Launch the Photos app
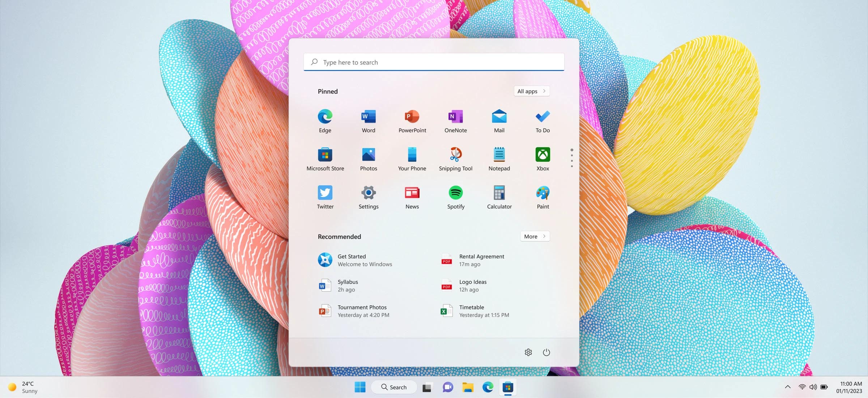Image resolution: width=868 pixels, height=398 pixels. (x=368, y=159)
